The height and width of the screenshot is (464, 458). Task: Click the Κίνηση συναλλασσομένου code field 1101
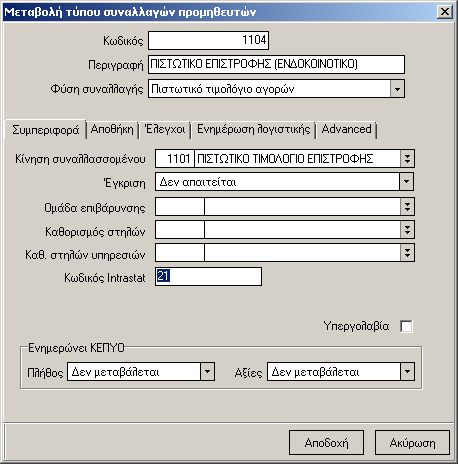175,158
